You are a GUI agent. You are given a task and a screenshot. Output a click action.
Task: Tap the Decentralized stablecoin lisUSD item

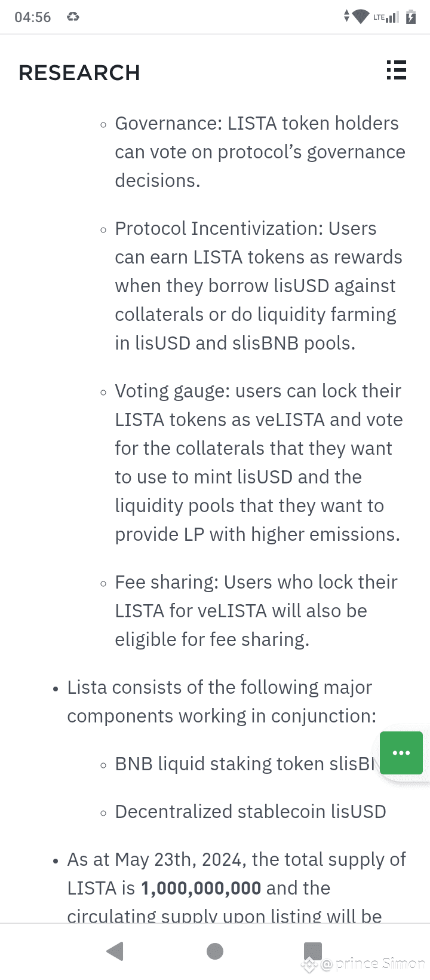click(250, 811)
